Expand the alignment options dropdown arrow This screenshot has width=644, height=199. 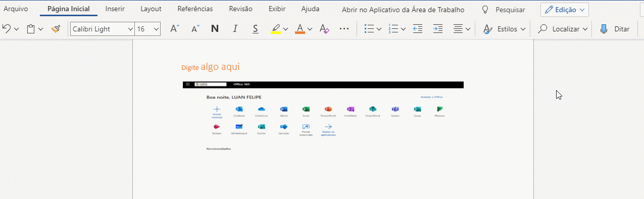click(x=468, y=29)
